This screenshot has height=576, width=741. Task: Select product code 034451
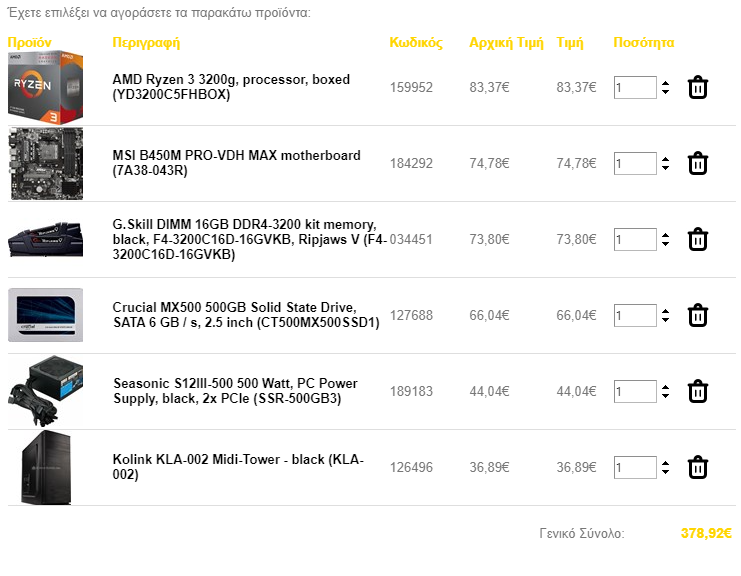[411, 240]
